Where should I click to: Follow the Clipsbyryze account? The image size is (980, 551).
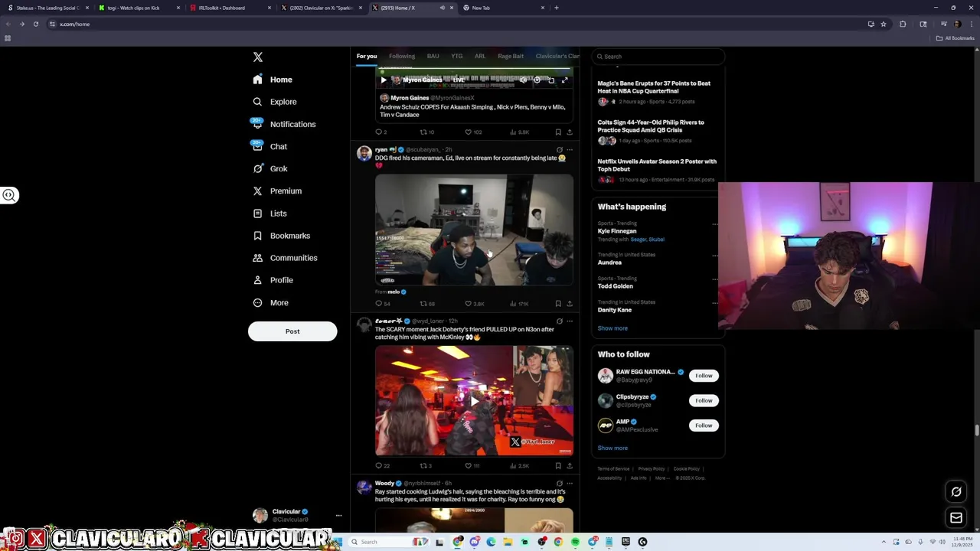click(704, 400)
